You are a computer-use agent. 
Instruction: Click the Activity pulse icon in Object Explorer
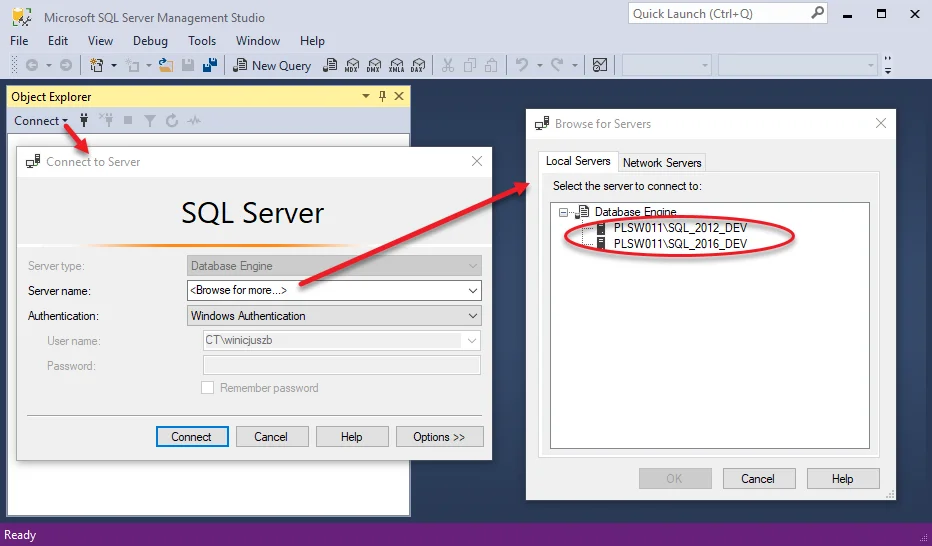[x=194, y=121]
